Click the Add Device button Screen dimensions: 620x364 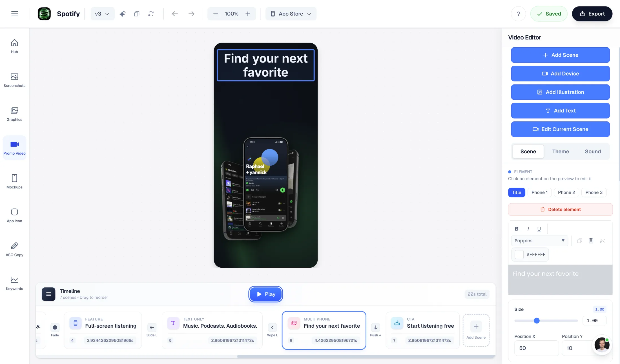coord(560,74)
